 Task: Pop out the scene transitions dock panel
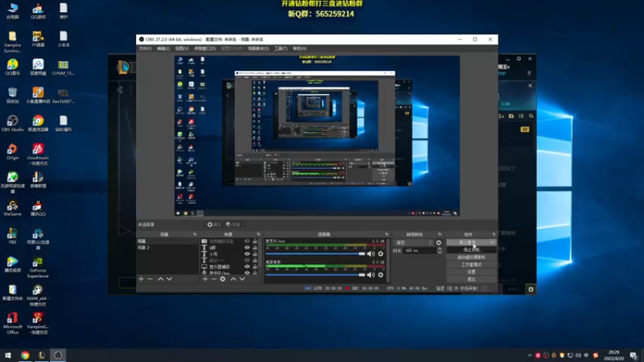[x=440, y=234]
